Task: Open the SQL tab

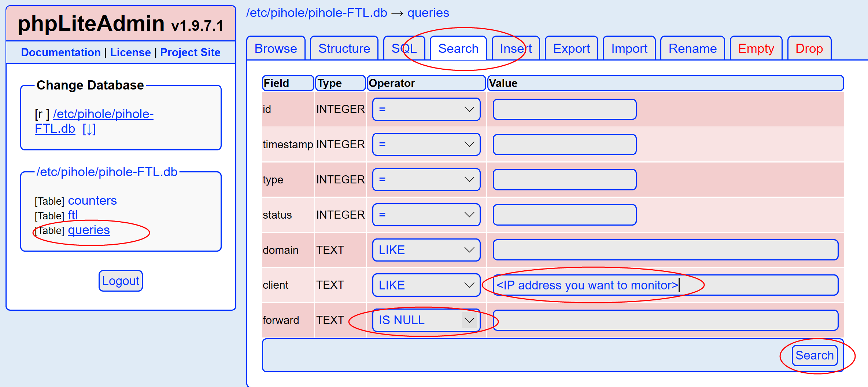Action: [404, 48]
